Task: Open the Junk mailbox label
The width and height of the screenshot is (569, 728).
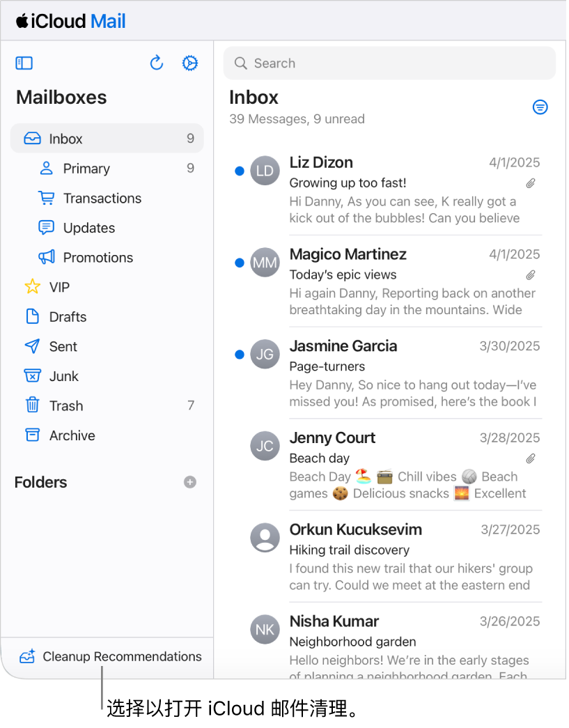Action: pyautogui.click(x=63, y=376)
